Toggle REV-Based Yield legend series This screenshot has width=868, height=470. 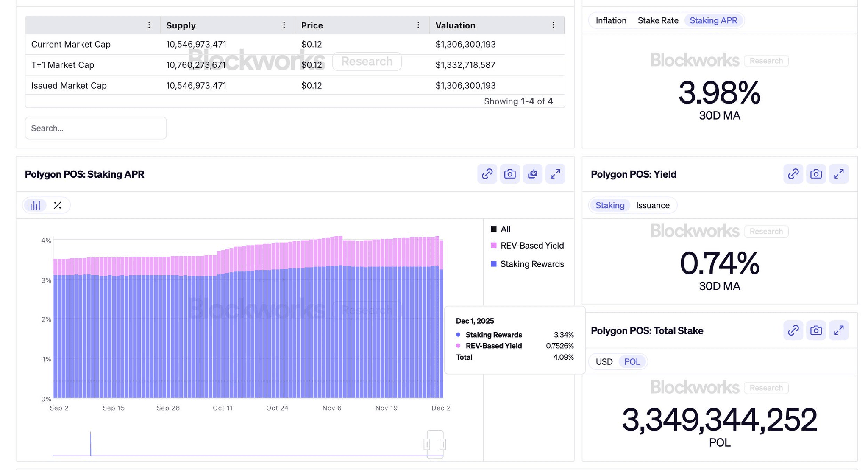tap(531, 246)
